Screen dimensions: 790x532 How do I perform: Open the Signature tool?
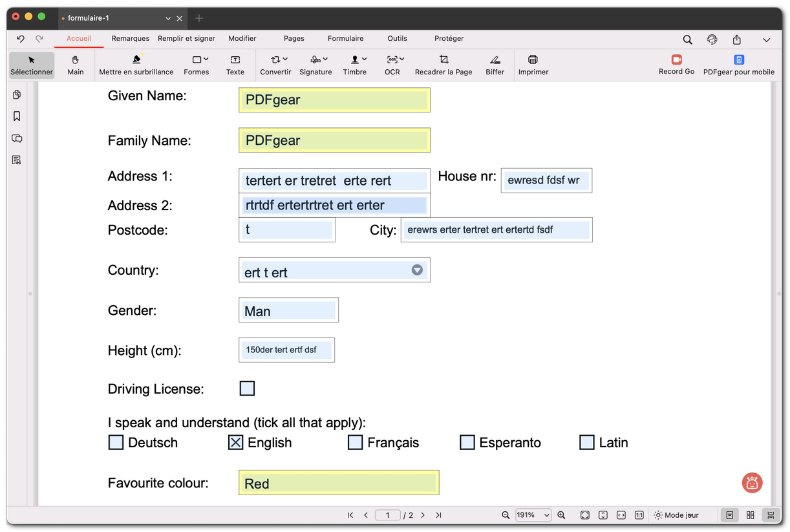(315, 65)
